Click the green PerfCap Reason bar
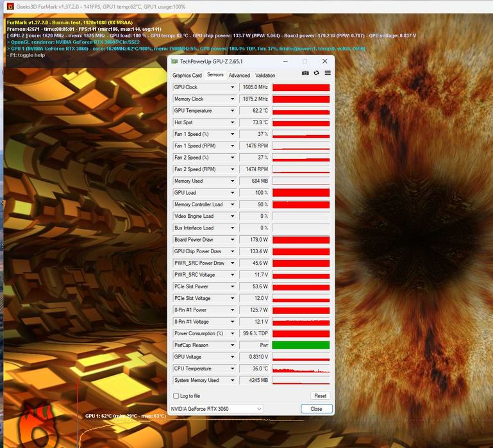 click(301, 345)
